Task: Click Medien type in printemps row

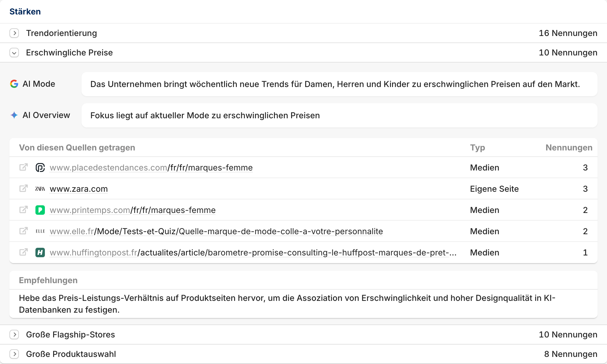Action: tap(484, 210)
